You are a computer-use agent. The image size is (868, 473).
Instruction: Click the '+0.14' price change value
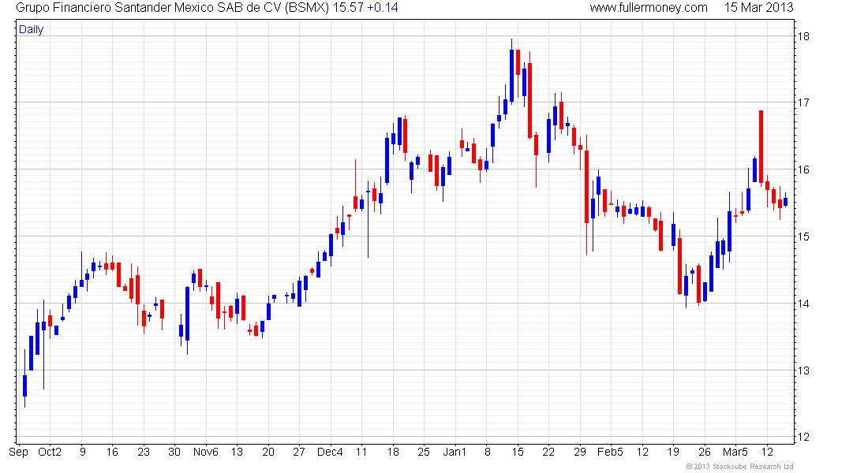tap(383, 8)
